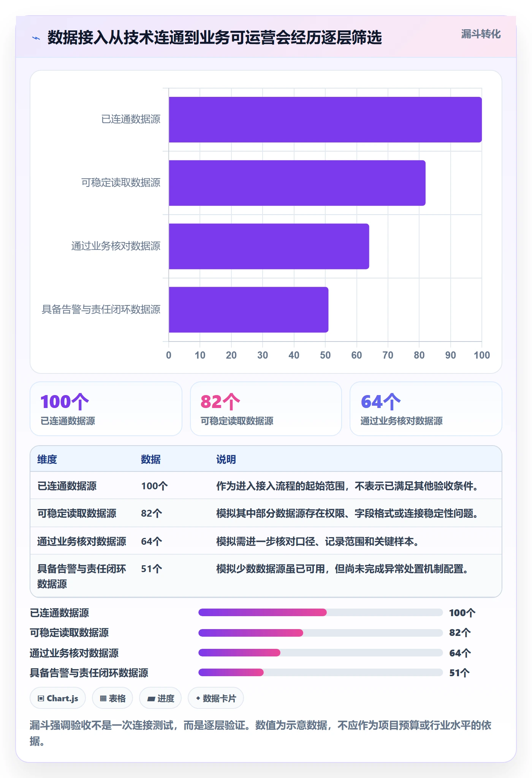Click the lightning icon beside the title

pyautogui.click(x=36, y=38)
